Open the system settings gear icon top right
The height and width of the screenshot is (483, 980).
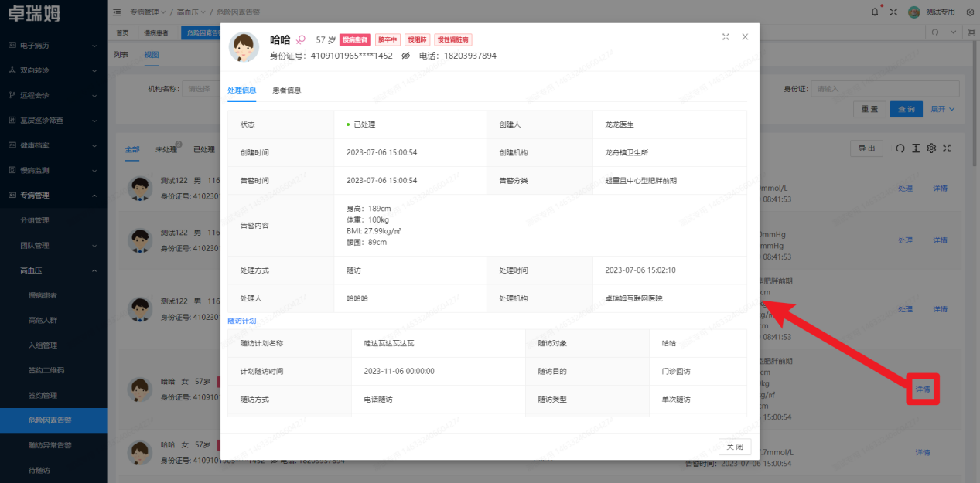click(x=970, y=12)
